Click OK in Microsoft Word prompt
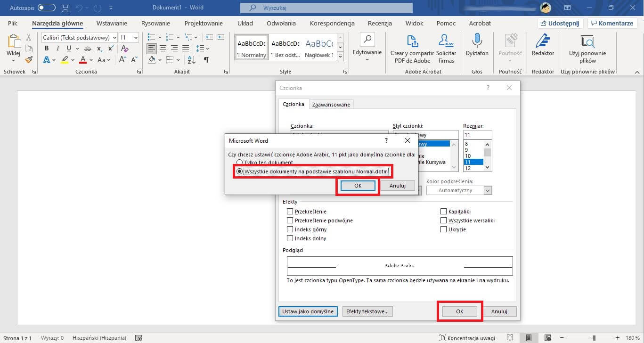 click(358, 186)
